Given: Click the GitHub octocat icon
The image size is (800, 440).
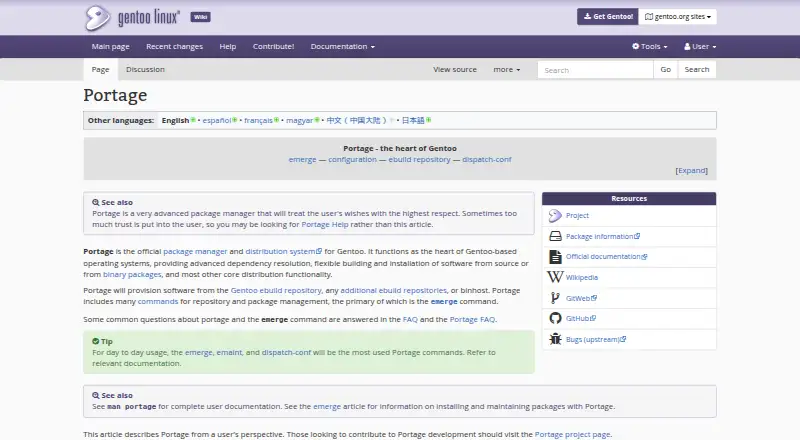Looking at the screenshot, I should pos(555,319).
